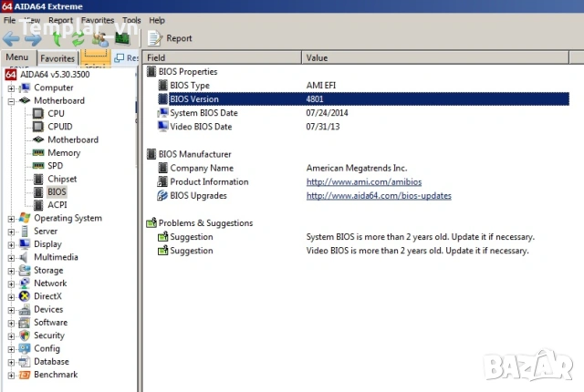
Task: Open the Report menu
Action: point(60,20)
